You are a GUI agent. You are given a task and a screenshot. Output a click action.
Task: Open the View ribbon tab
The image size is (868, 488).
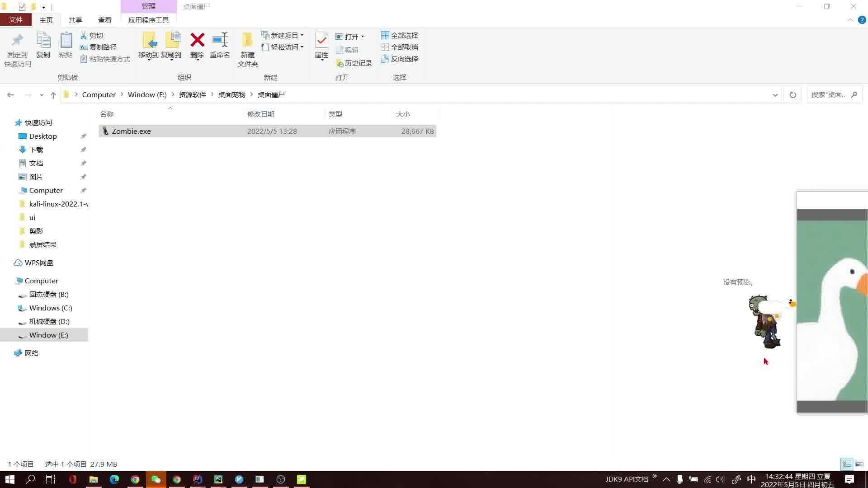click(x=104, y=20)
